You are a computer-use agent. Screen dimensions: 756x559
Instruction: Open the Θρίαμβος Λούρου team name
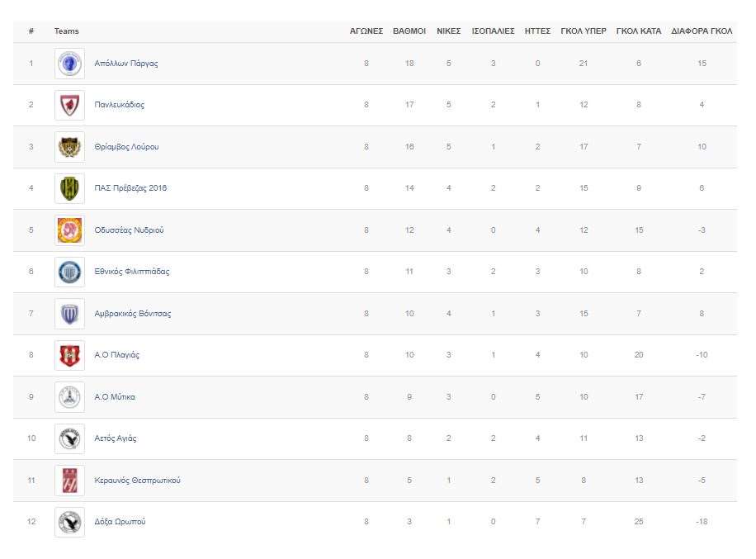coord(126,147)
